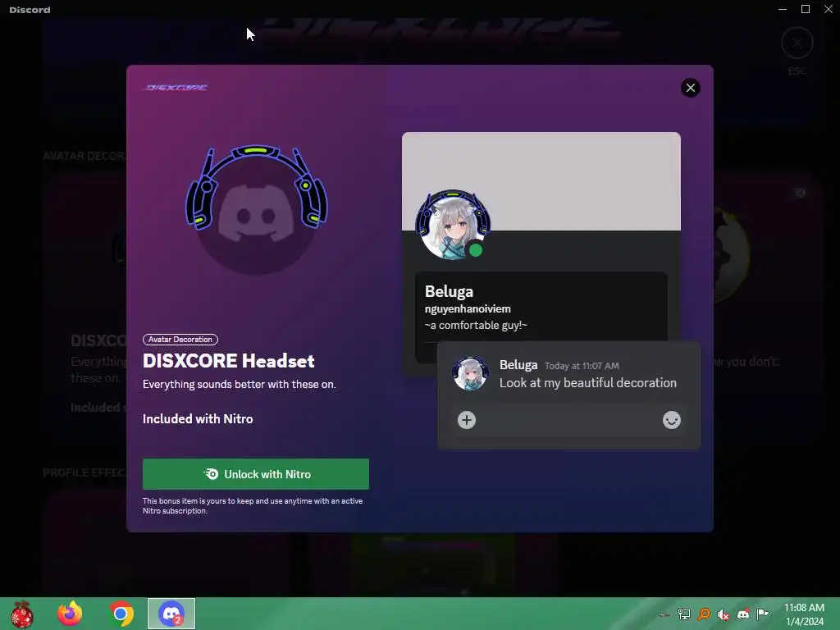Click the DISXCORE logo in the popup
Image resolution: width=840 pixels, height=630 pixels.
[176, 87]
